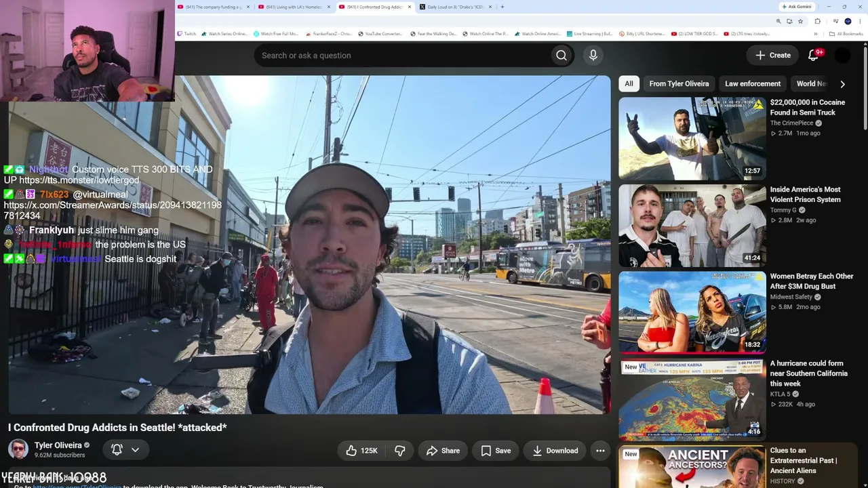Open the profile icon in Chrome toolbar
Viewport: 868px width, 488px height.
(848, 21)
